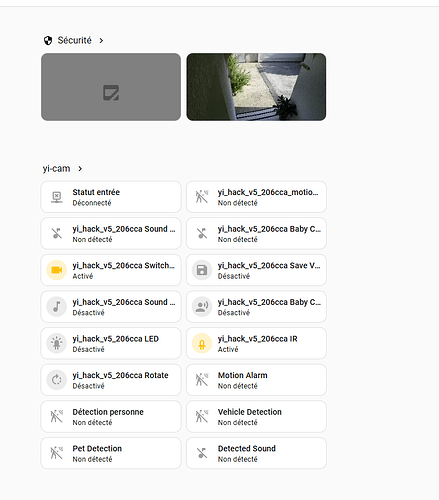Open the Detected Sound tile label
This screenshot has height=500, width=439.
247,449
